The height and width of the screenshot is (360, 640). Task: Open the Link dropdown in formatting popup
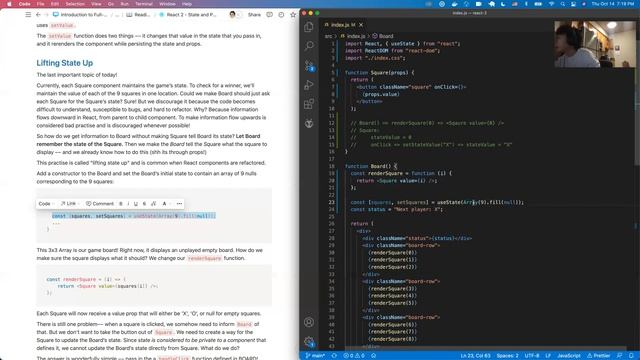pos(70,204)
